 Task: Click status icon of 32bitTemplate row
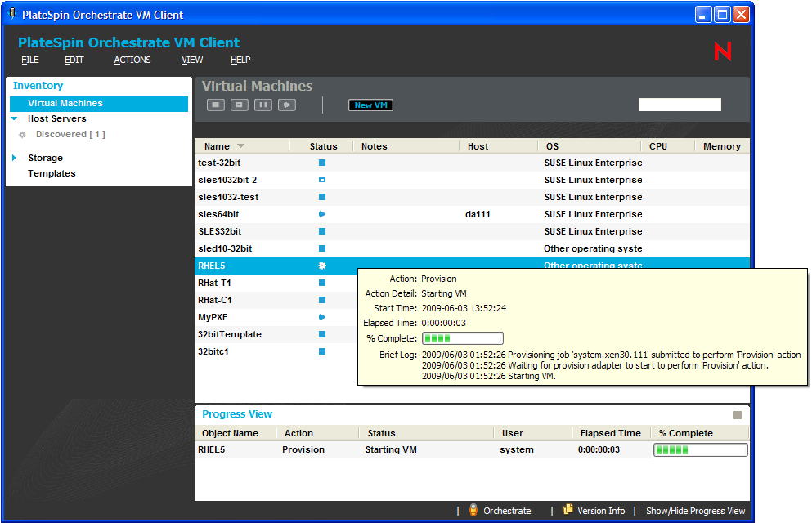click(322, 334)
